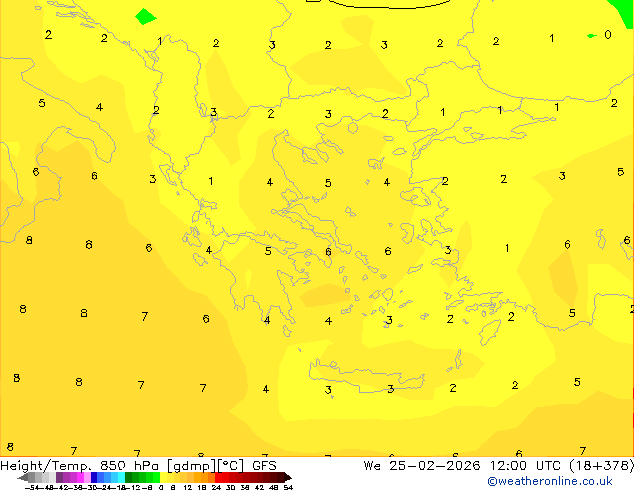
Task: Click the yellow swatch in the temperature legend
Action: click(163, 477)
